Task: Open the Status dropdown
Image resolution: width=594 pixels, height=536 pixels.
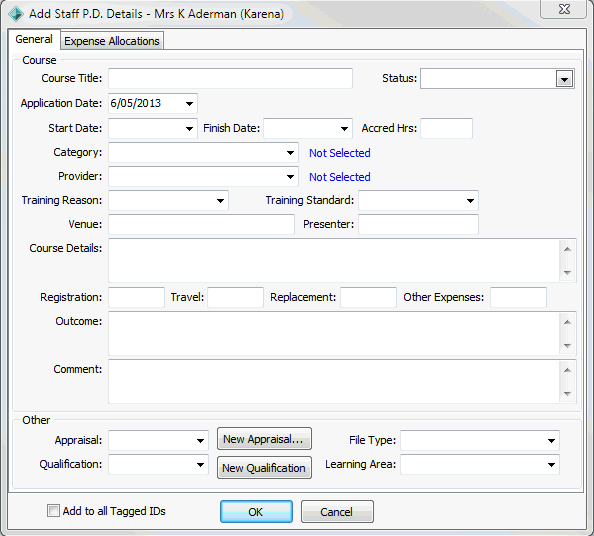Action: click(564, 79)
